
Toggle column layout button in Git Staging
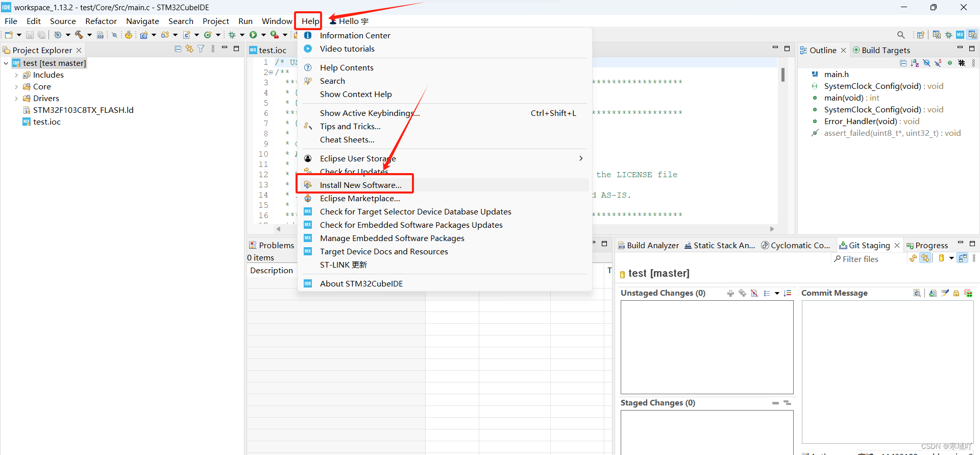click(962, 258)
